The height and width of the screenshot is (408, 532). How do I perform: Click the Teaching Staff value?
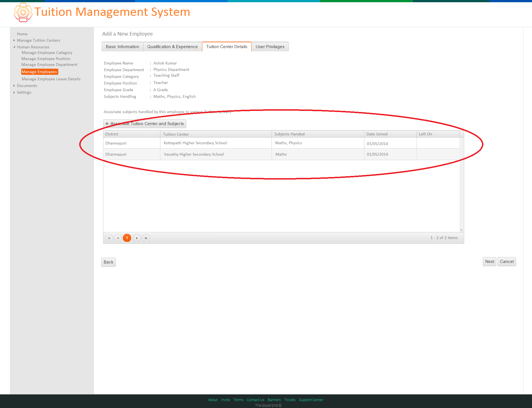pyautogui.click(x=166, y=75)
